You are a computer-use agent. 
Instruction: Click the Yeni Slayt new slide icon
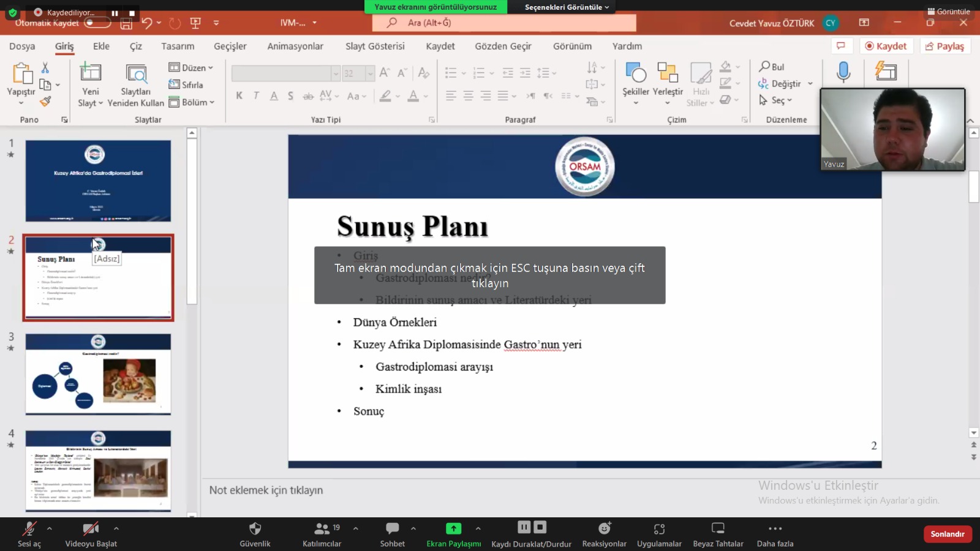click(x=91, y=72)
